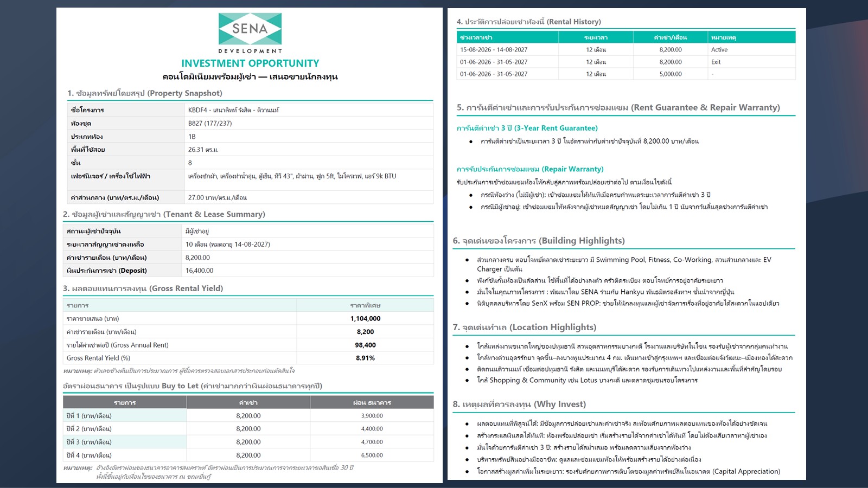Select the green 3-Year Rent Guarantee subheading
The width and height of the screenshot is (868, 488).
(527, 128)
